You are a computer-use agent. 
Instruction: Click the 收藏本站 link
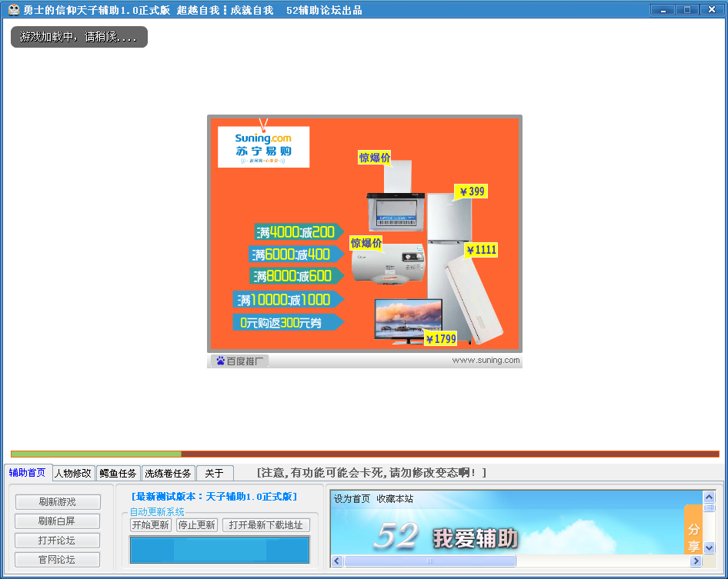[395, 499]
